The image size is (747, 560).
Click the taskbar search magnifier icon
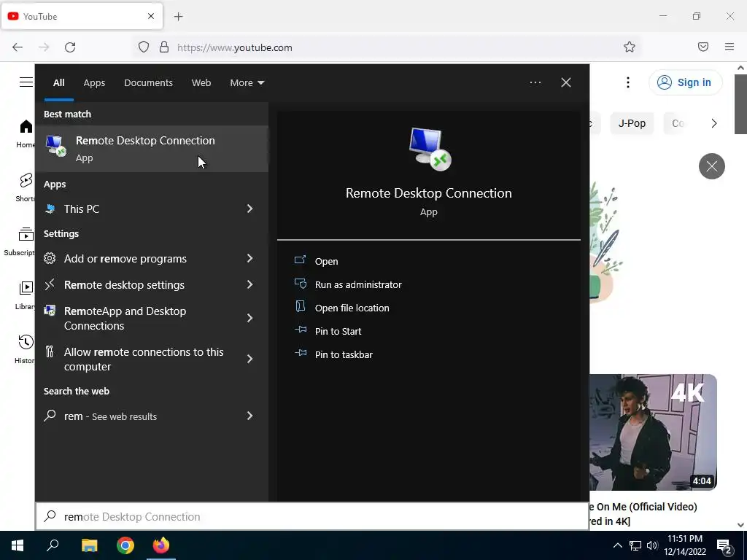pos(53,545)
